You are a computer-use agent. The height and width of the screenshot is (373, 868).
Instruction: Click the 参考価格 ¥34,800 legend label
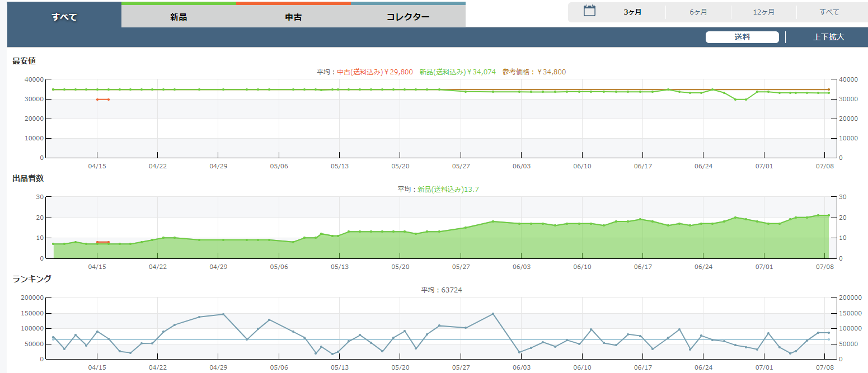point(534,72)
